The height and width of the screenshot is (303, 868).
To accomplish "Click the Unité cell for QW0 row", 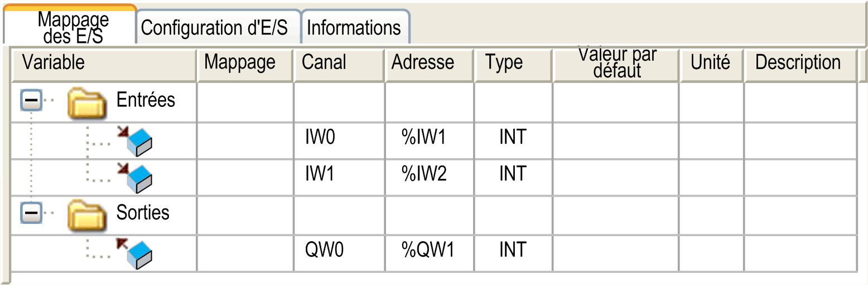I will point(711,253).
